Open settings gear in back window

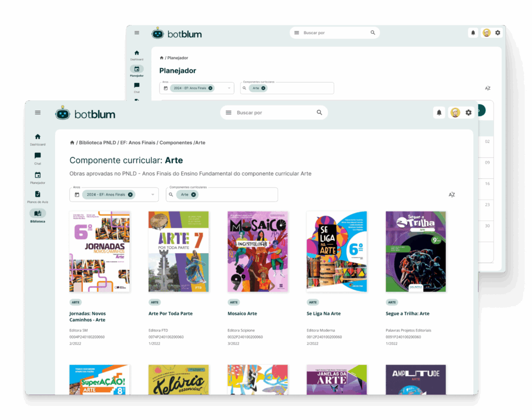click(x=497, y=33)
